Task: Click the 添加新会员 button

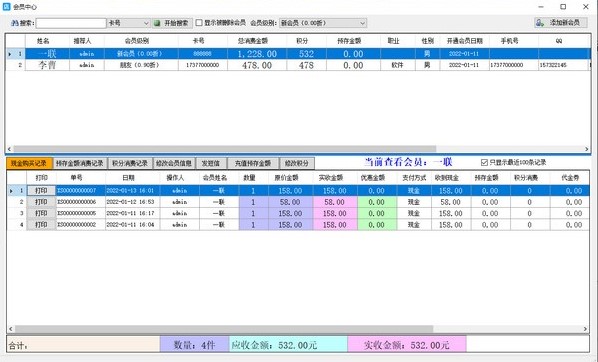Action: 561,23
